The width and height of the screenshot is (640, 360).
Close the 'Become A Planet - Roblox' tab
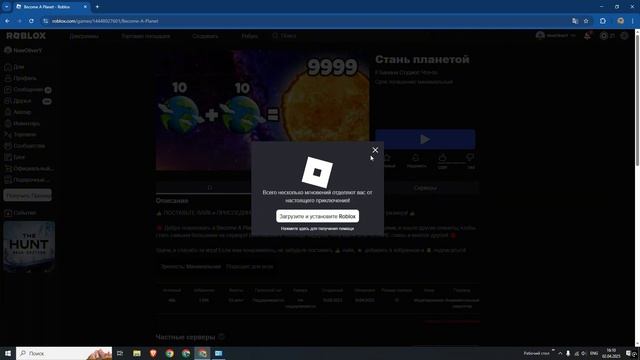[85, 7]
